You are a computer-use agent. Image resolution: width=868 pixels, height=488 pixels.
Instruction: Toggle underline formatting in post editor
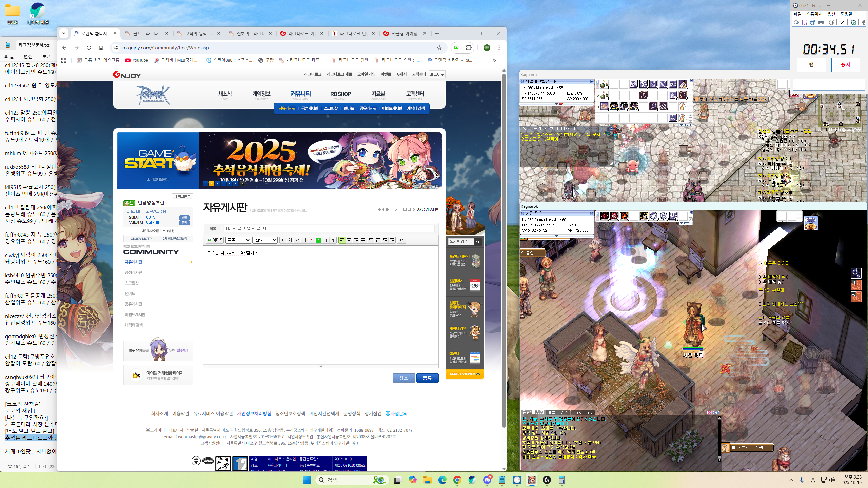click(x=290, y=240)
